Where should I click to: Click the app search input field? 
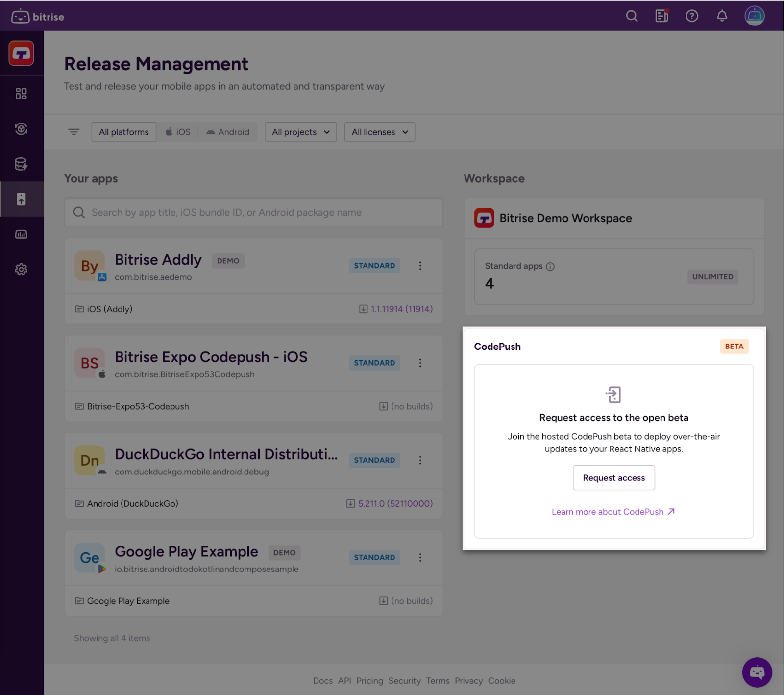pos(254,212)
